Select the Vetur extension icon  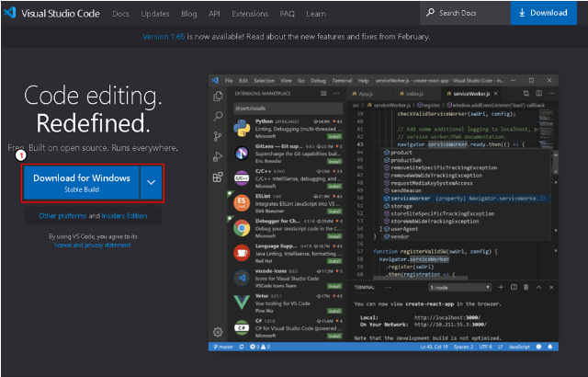coord(242,303)
